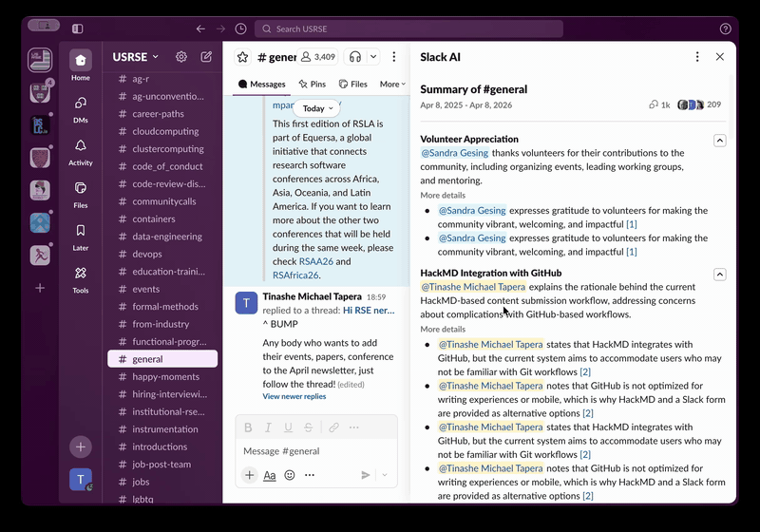The height and width of the screenshot is (532, 760).
Task: Close the Slack AI panel
Action: click(720, 57)
